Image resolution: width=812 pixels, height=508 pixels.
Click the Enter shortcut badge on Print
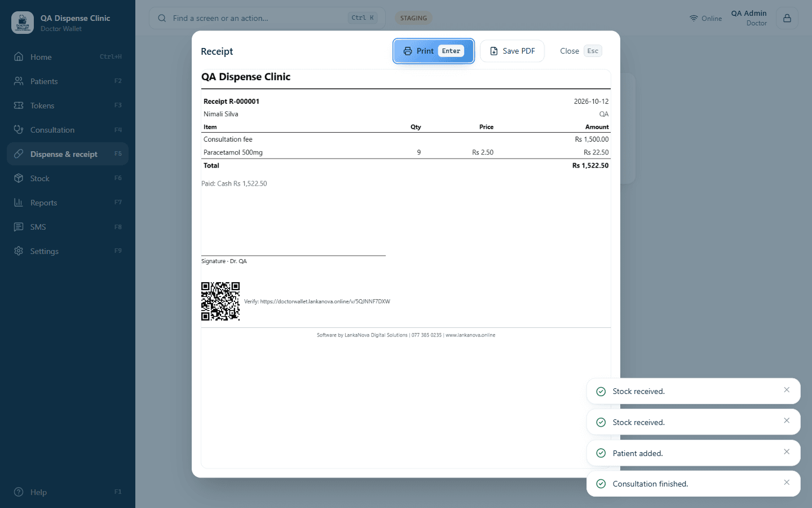click(451, 51)
